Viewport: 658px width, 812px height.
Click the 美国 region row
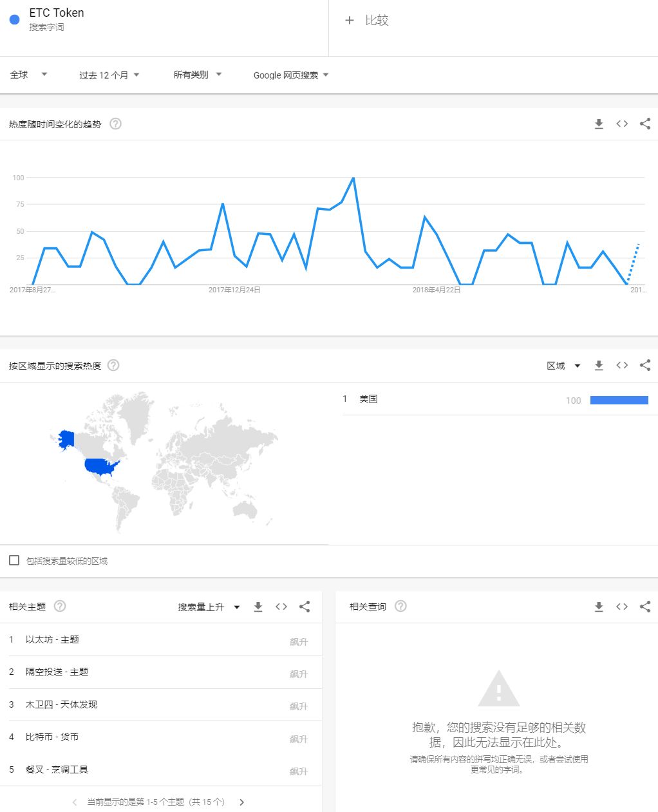tap(368, 399)
